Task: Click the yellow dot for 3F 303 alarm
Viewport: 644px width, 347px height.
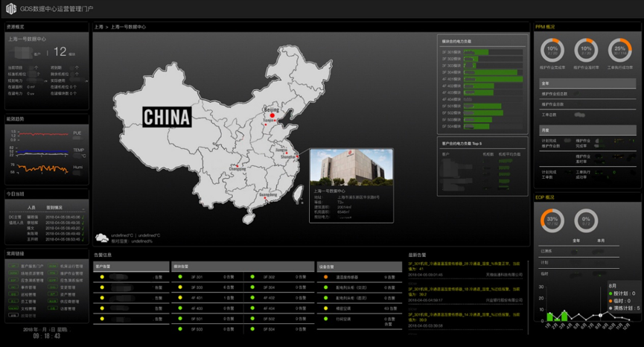Action: tap(180, 287)
